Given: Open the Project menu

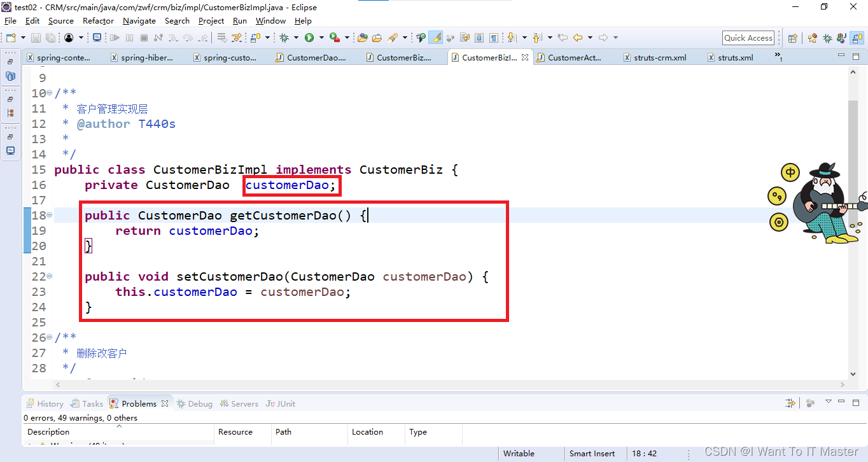Looking at the screenshot, I should point(211,21).
